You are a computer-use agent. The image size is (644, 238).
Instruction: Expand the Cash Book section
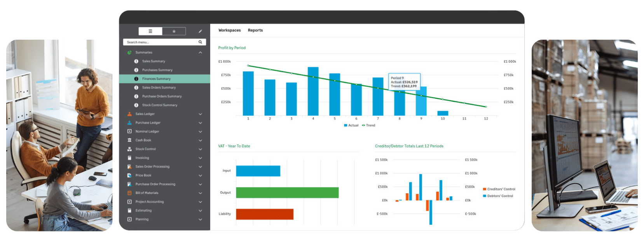(x=200, y=140)
